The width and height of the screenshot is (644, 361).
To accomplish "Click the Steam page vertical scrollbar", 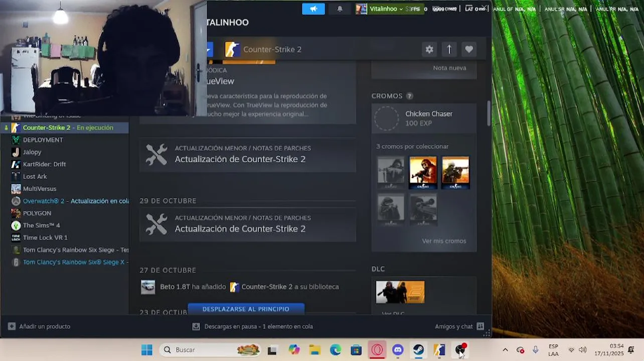I will pyautogui.click(x=489, y=113).
